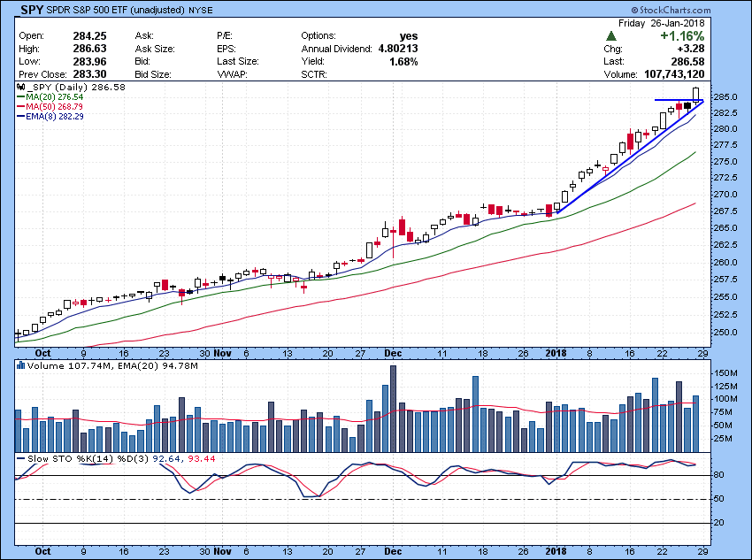Click the Options value yes
Image resolution: width=752 pixels, height=560 pixels.
pyautogui.click(x=409, y=36)
